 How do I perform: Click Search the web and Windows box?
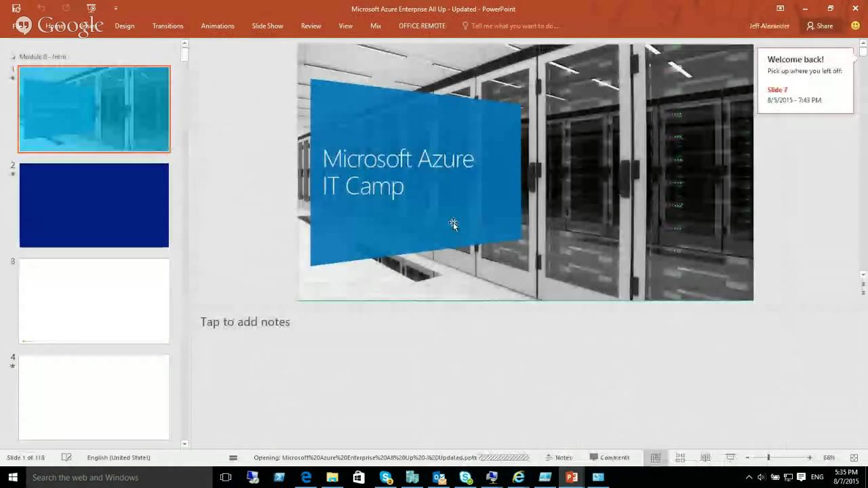119,477
